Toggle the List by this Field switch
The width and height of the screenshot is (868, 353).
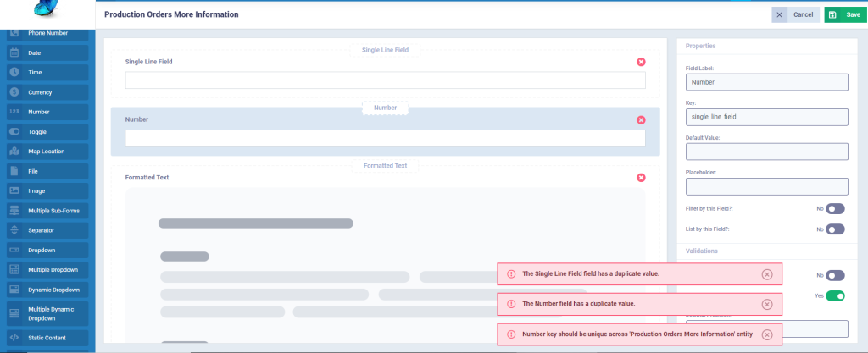point(835,229)
